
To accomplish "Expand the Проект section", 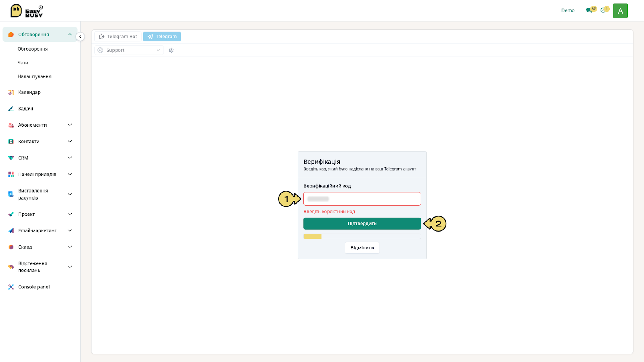I will [70, 214].
